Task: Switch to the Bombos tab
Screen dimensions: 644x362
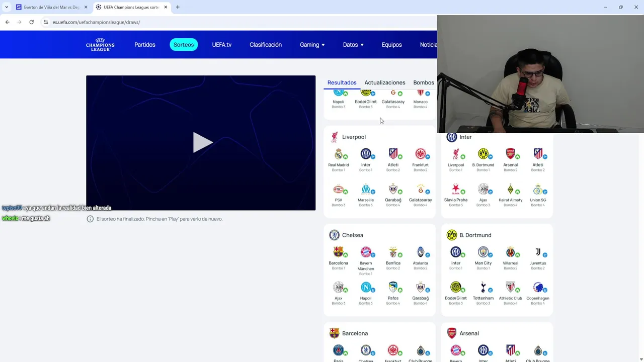Action: [424, 82]
